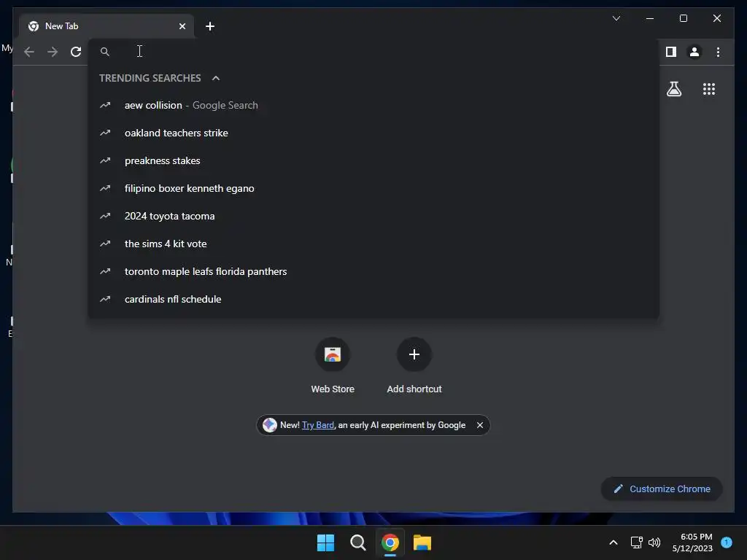Click the trending arrow beside preakness stakes

(105, 160)
